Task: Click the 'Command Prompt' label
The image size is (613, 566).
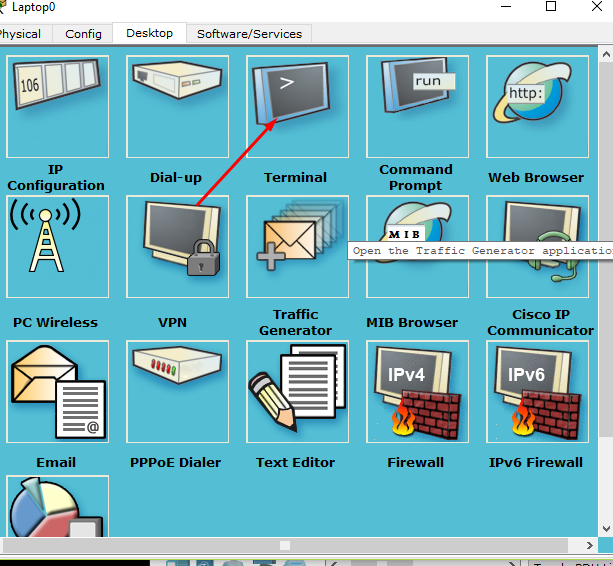Action: tap(416, 177)
